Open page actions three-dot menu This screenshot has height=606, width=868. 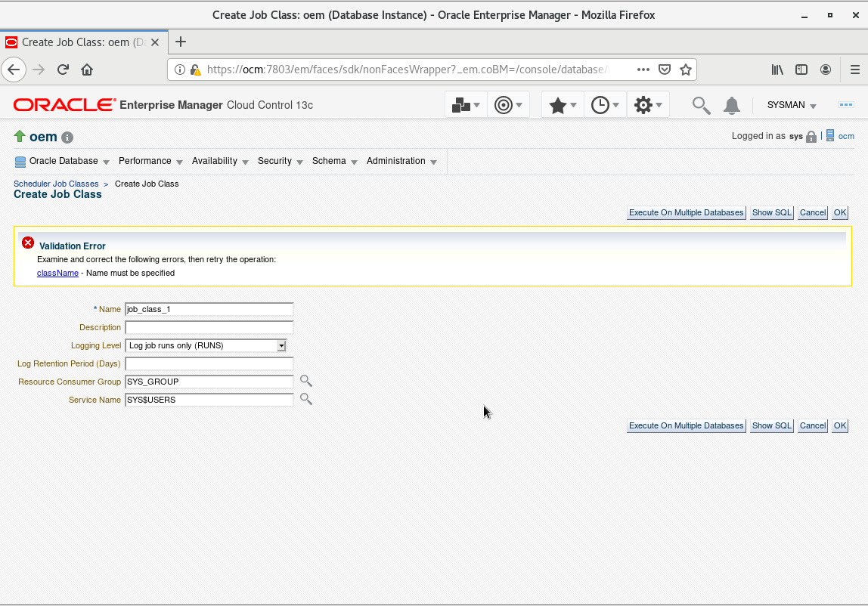click(x=643, y=70)
